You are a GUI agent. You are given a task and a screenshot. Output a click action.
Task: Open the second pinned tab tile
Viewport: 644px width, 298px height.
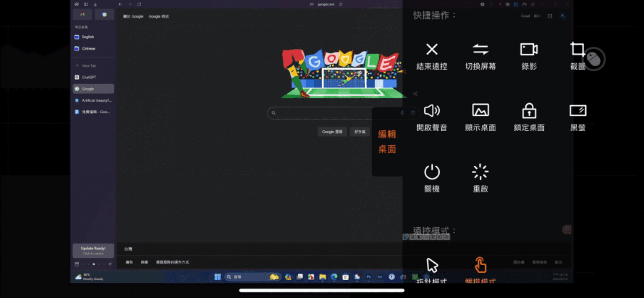pos(104,15)
